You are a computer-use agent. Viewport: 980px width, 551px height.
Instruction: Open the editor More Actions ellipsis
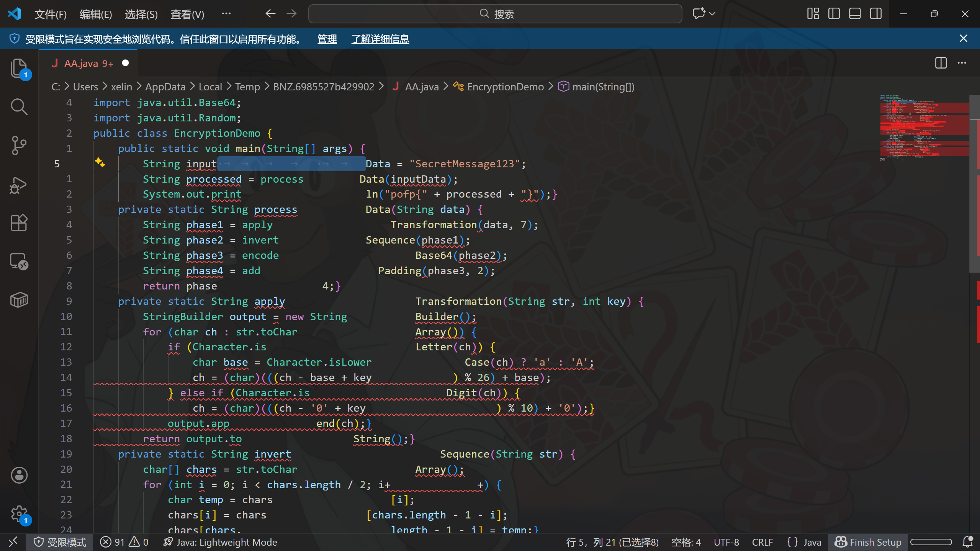pyautogui.click(x=962, y=63)
